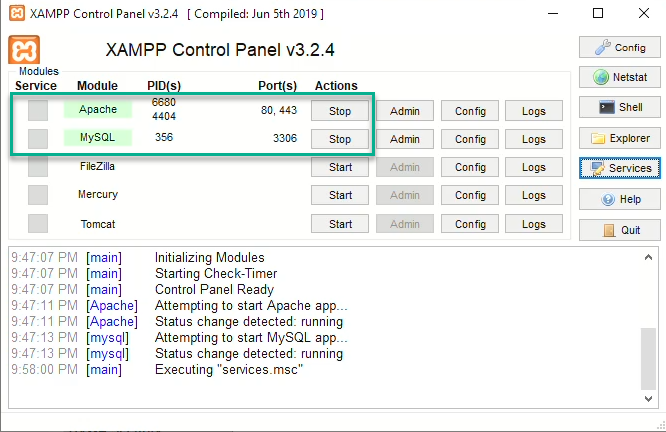Open the Shell terminal icon button
Viewport: 666px width, 432px height.
click(x=620, y=107)
